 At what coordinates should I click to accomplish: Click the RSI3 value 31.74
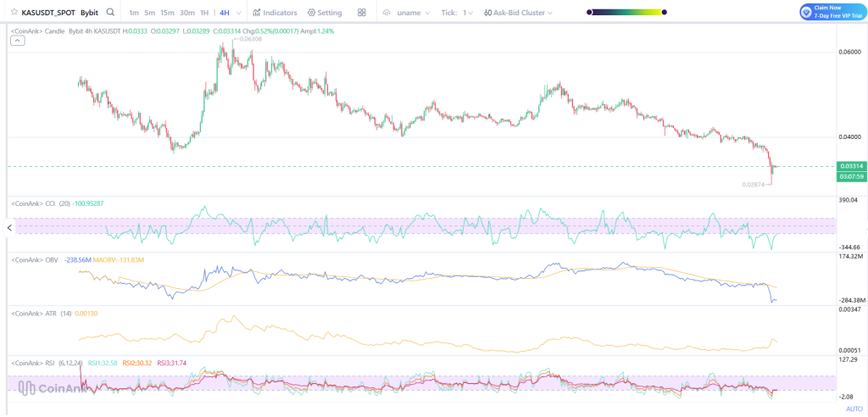[172, 363]
